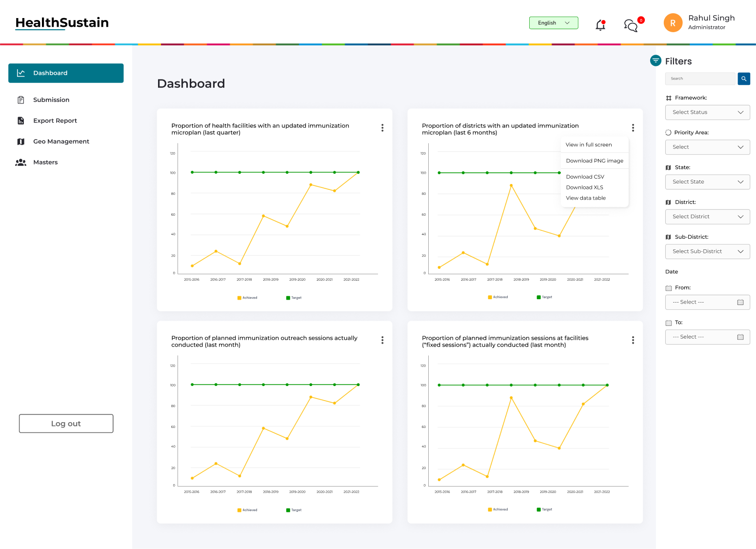Click the Rahul Singh profile name

coord(711,18)
